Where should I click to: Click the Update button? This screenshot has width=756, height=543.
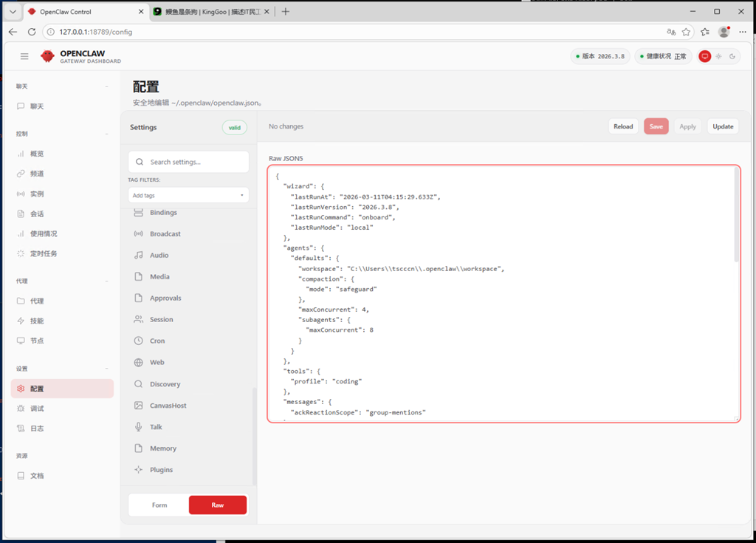[723, 126]
